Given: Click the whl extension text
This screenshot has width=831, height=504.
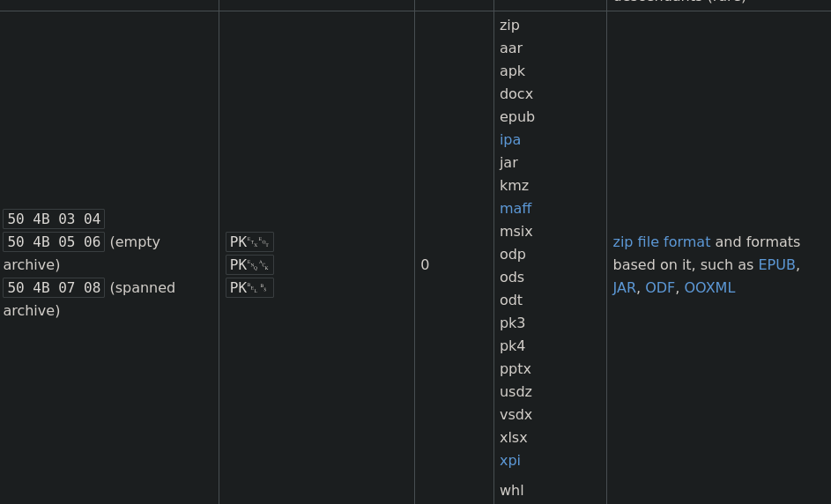Looking at the screenshot, I should (511, 491).
